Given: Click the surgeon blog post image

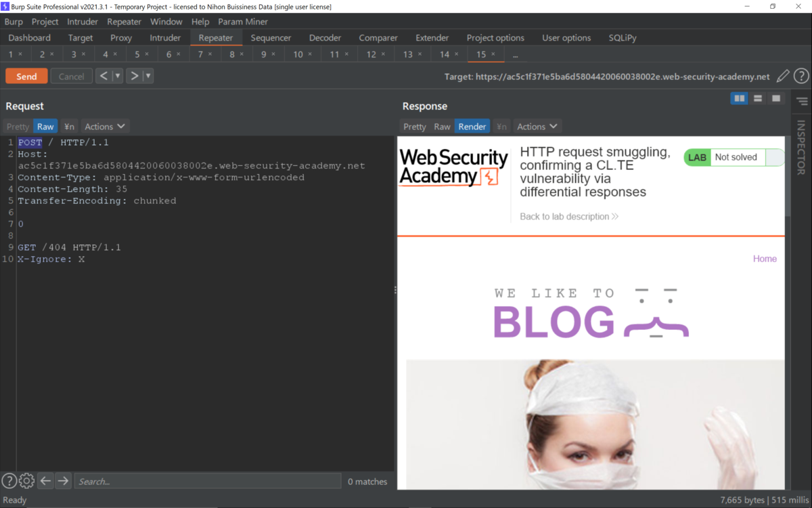Looking at the screenshot, I should (x=595, y=424).
